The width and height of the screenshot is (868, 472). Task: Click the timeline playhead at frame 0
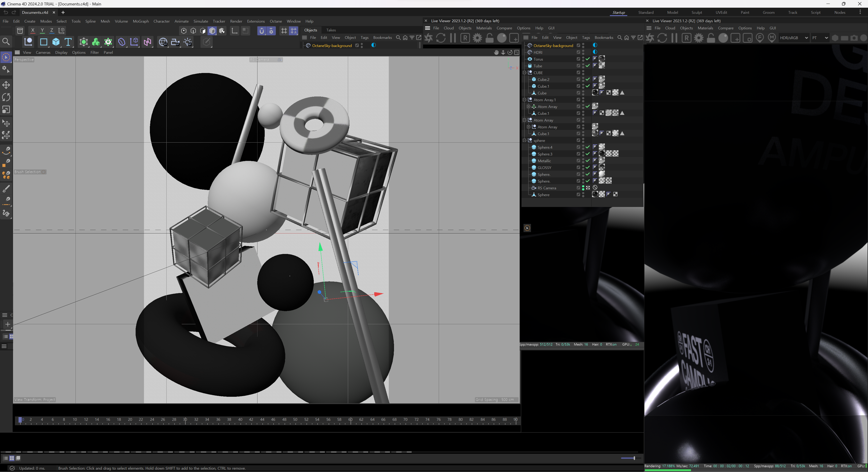[x=20, y=419]
